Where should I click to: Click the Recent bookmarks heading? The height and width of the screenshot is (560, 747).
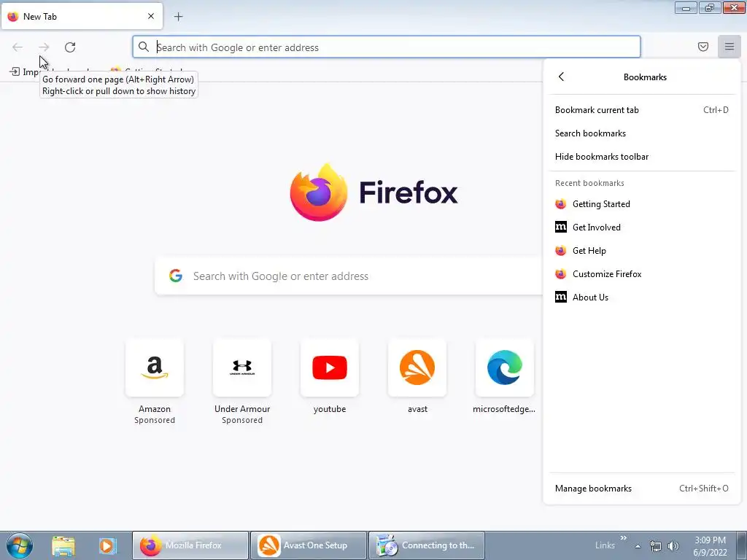589,183
